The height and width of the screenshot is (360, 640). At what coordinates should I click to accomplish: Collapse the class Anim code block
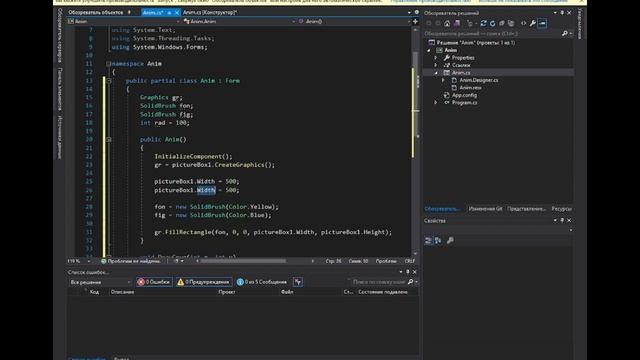click(109, 81)
